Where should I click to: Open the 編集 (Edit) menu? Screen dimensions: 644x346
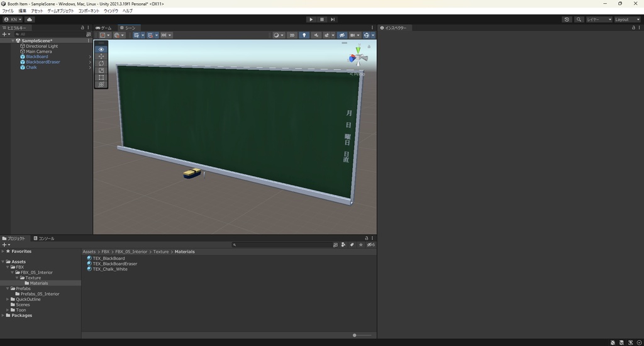[22, 11]
